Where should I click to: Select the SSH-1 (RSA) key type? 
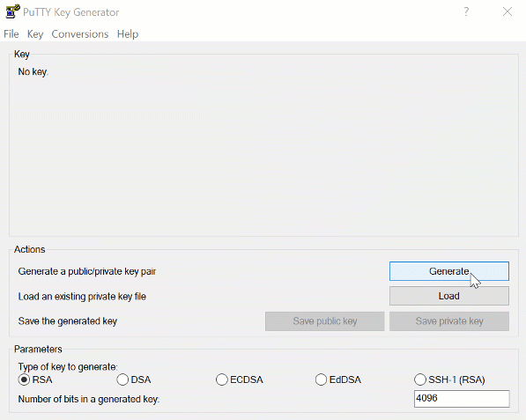(449, 379)
